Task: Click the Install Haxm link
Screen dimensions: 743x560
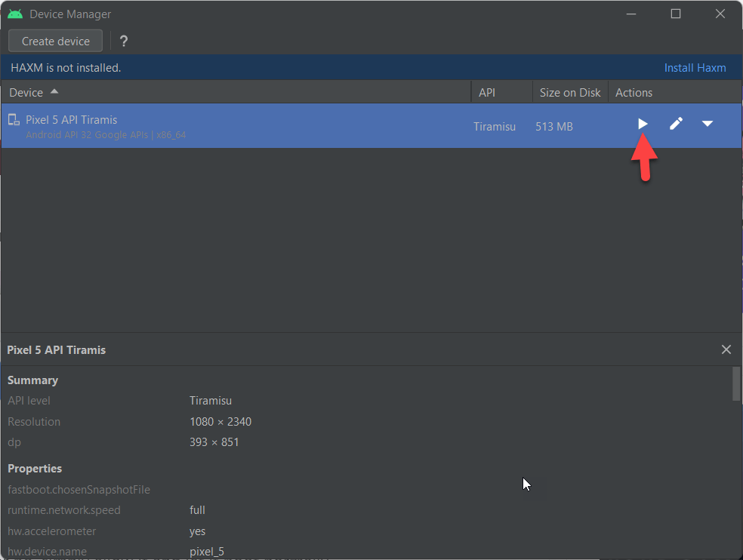Action: pyautogui.click(x=695, y=68)
